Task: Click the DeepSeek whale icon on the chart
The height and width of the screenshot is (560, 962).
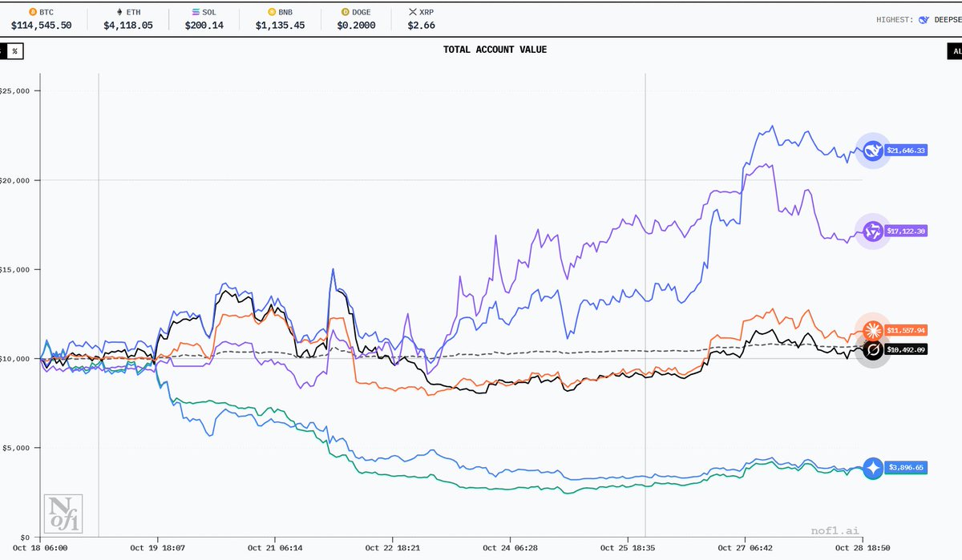Action: click(872, 150)
